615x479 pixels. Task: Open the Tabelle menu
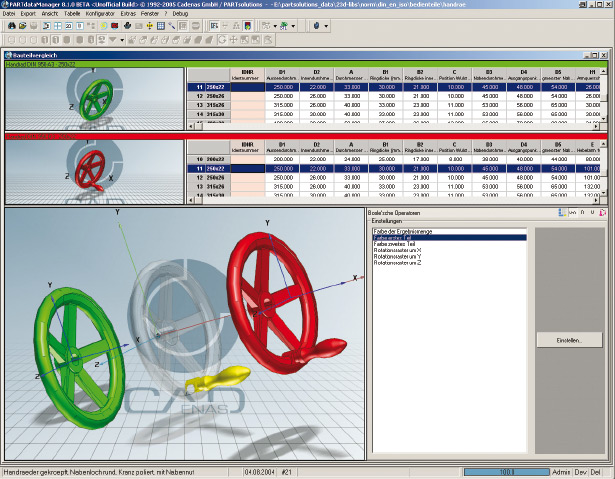72,13
